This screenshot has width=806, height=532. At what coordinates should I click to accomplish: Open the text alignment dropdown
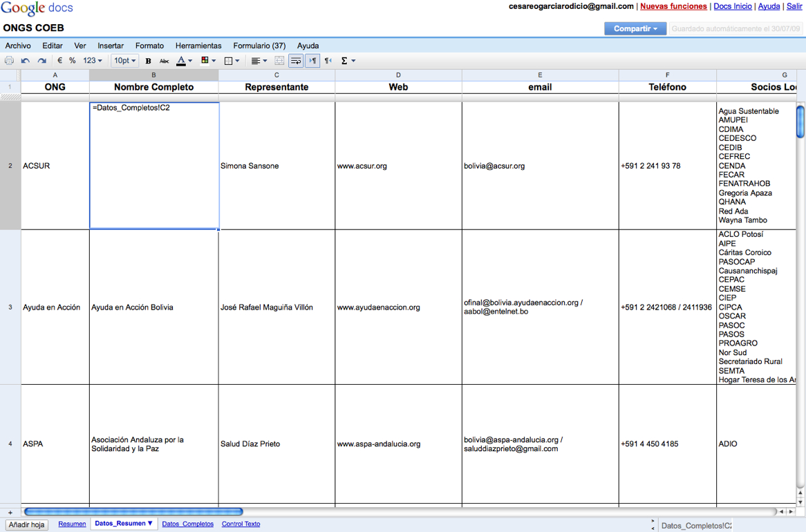pos(259,61)
